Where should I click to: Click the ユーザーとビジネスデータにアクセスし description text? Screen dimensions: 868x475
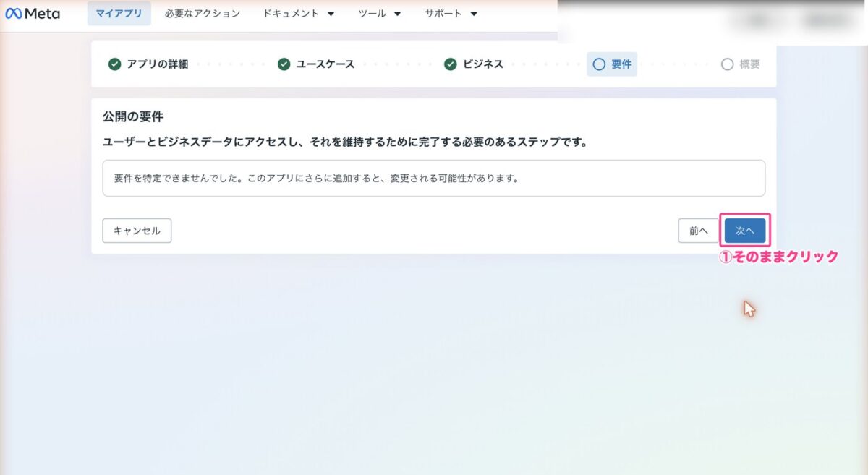pyautogui.click(x=345, y=142)
